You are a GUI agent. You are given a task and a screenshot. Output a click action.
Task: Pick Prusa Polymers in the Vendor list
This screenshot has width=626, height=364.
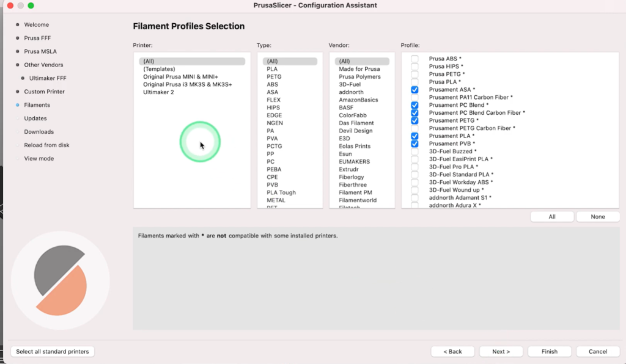click(x=359, y=77)
